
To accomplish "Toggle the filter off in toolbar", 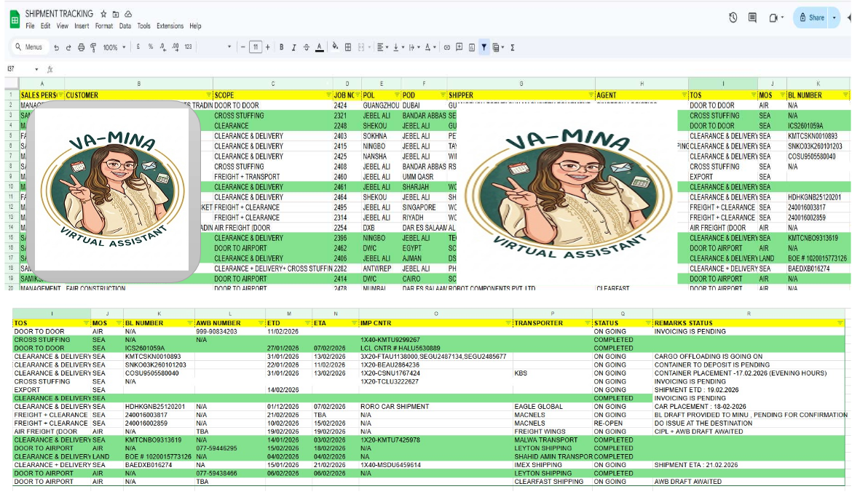I will [x=484, y=47].
